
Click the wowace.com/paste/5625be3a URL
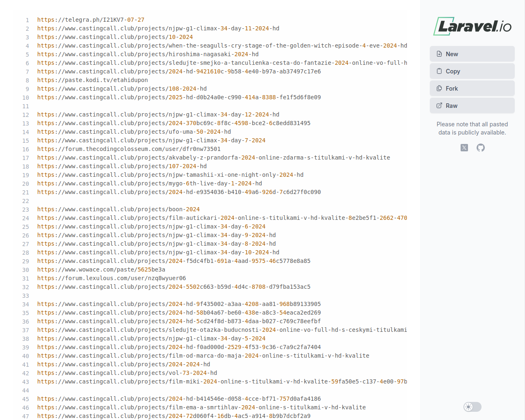pyautogui.click(x=101, y=269)
